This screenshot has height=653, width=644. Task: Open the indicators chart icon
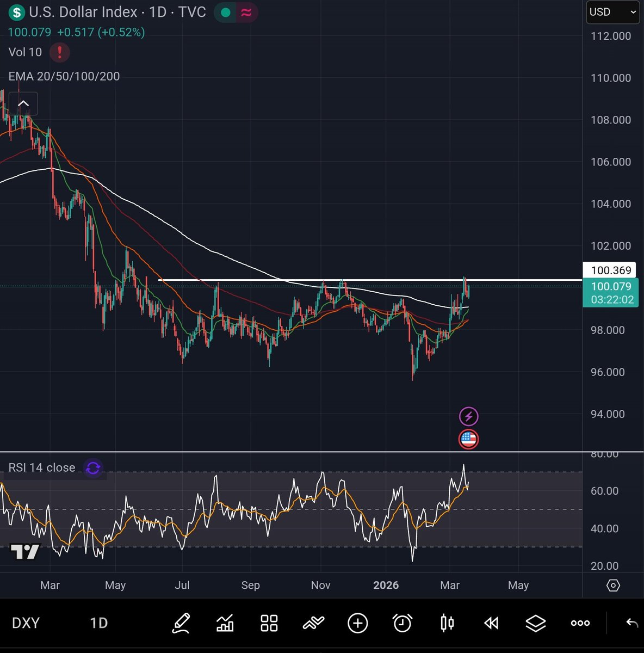tap(225, 623)
